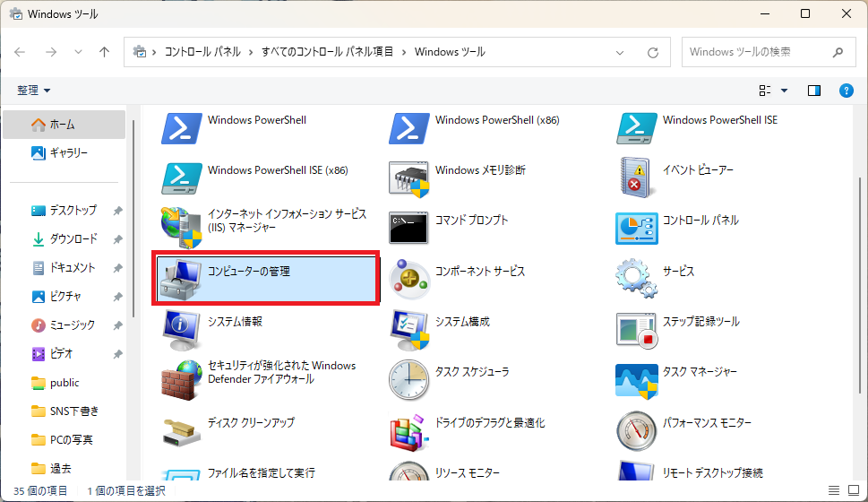Open the 整理 dropdown menu
The image size is (868, 502).
point(33,91)
